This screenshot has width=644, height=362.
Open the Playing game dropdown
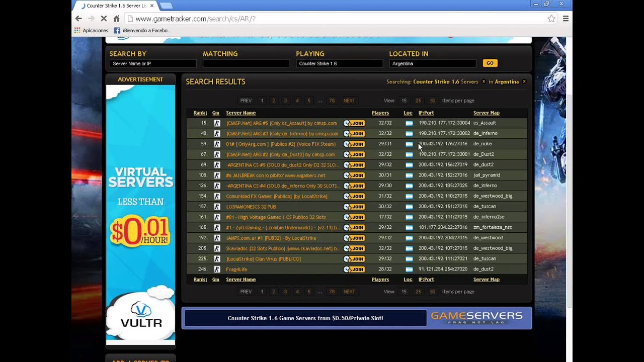(340, 63)
